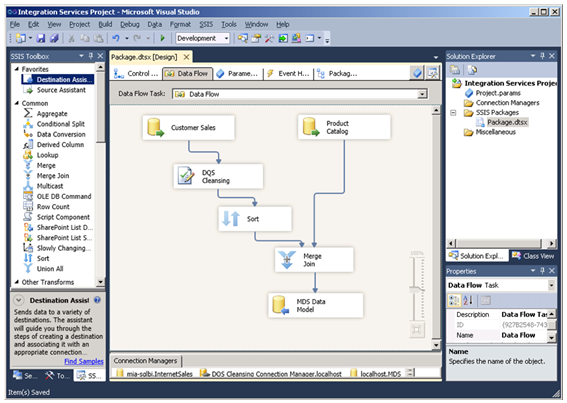Select MDS Data Model destination component

click(316, 305)
